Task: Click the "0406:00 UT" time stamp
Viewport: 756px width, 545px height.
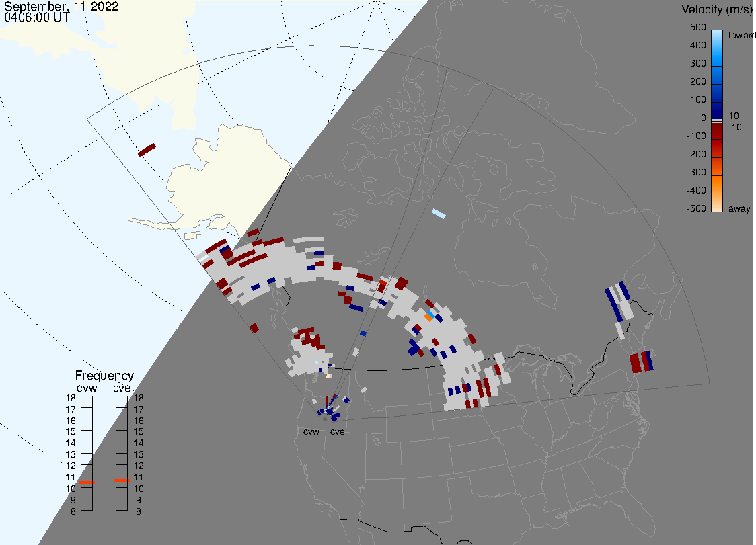Action: point(36,17)
